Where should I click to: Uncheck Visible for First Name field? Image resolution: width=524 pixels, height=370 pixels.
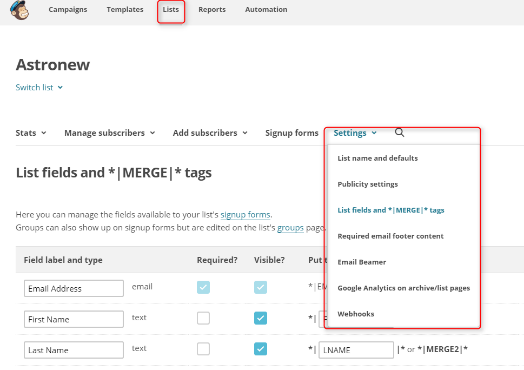(x=260, y=318)
